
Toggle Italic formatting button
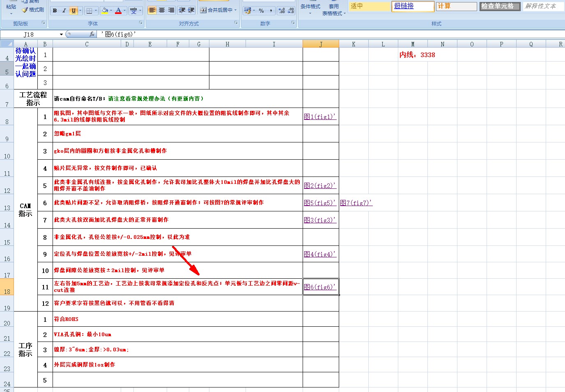point(64,11)
